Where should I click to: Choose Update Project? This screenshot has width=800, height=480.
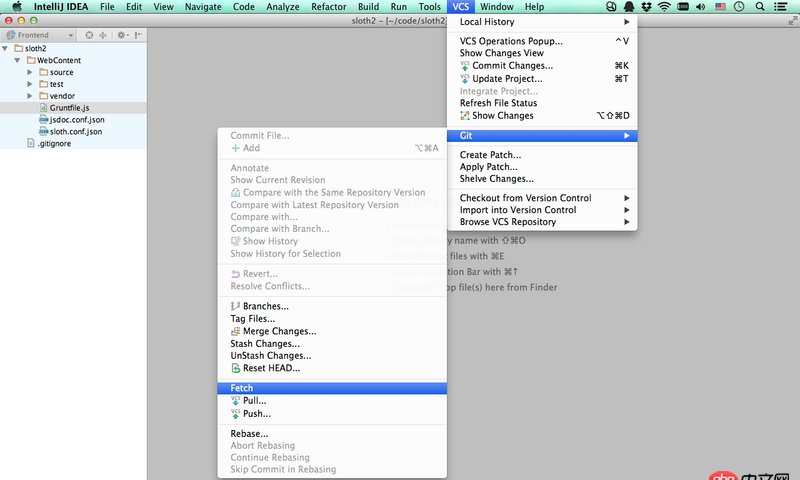(x=542, y=79)
